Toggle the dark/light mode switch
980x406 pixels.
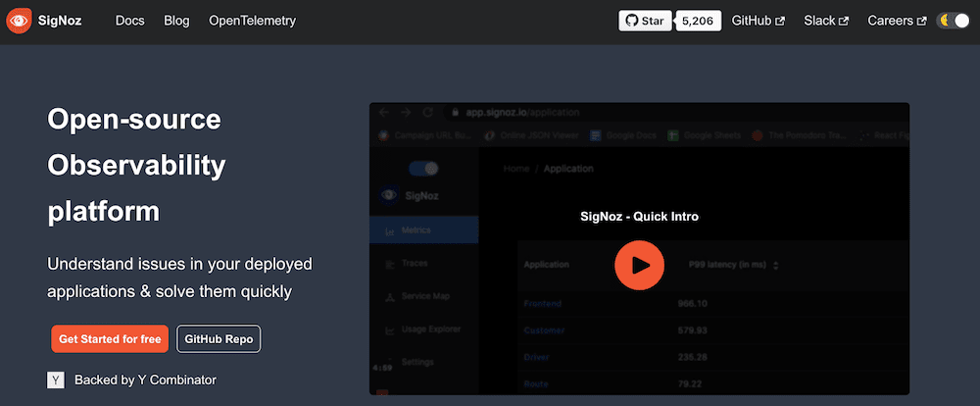pos(952,21)
